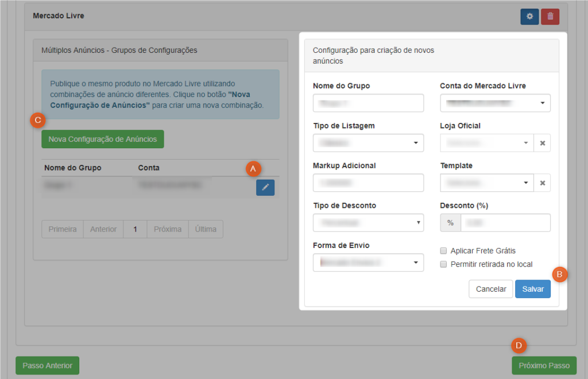The width and height of the screenshot is (588, 379).
Task: Cancel the new listing configuration
Action: tap(491, 289)
